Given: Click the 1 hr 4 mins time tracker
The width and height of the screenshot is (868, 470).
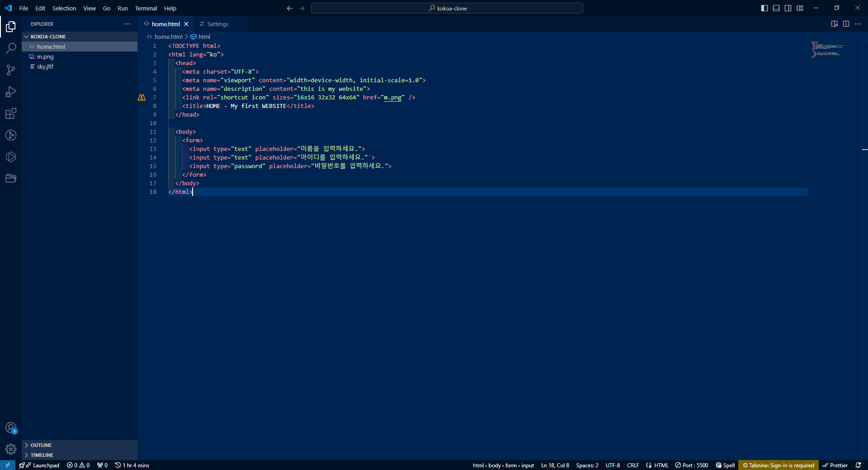Looking at the screenshot, I should 132,465.
